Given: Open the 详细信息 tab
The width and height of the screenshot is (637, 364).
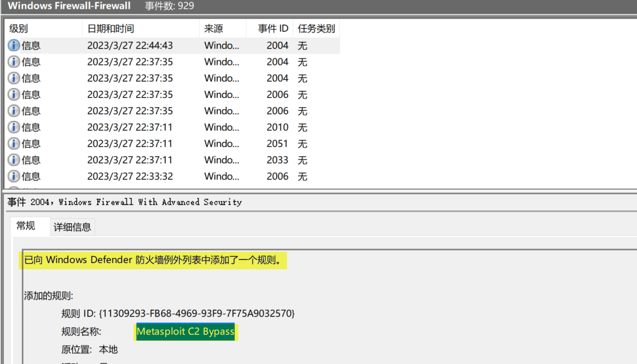Looking at the screenshot, I should pos(72,227).
